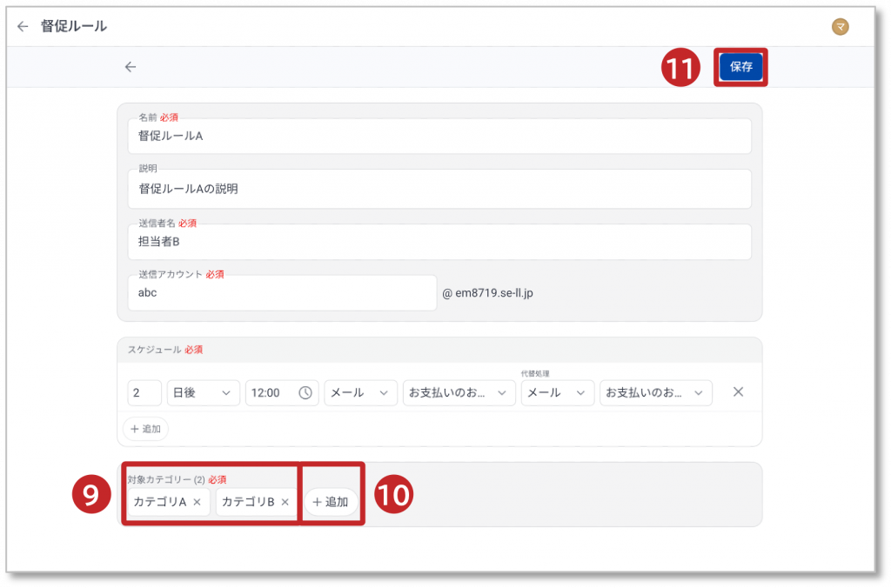The image size is (891, 588).
Task: Click the 送信者名 field showing 担当者B
Action: pyautogui.click(x=439, y=242)
